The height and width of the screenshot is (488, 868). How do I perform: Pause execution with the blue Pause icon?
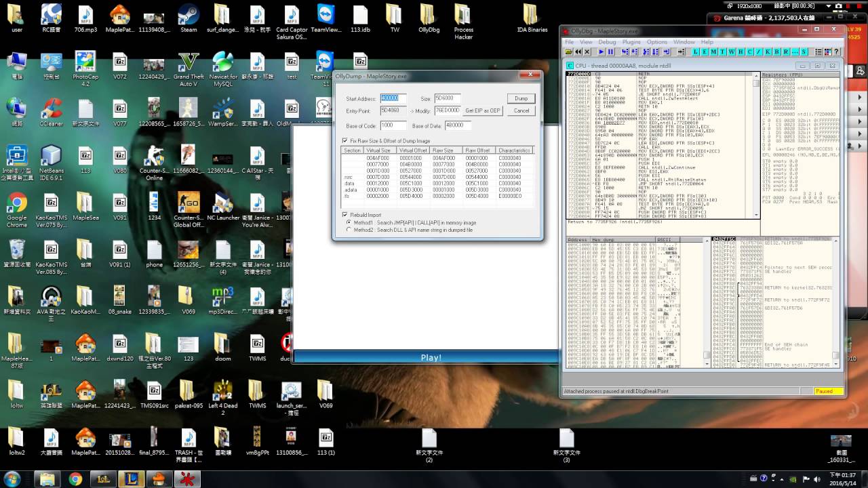610,52
